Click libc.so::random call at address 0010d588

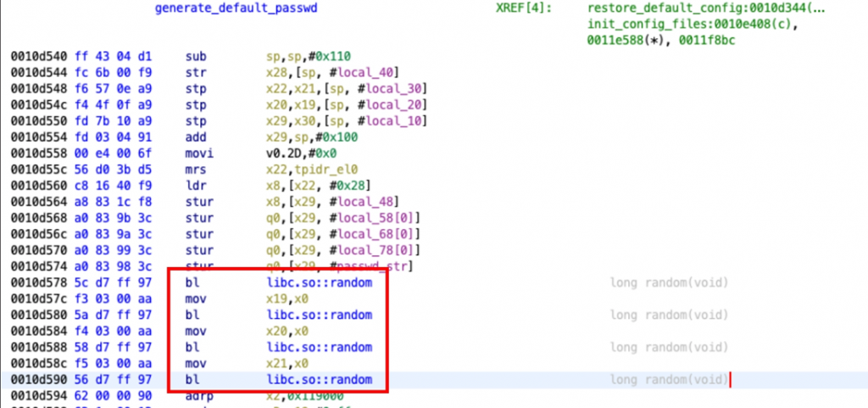point(319,347)
